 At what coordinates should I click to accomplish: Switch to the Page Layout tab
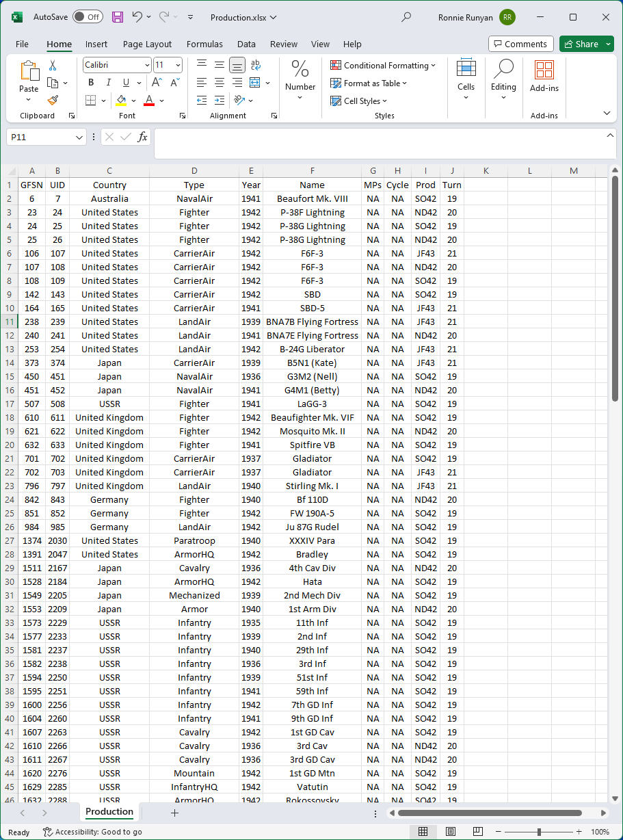point(147,44)
